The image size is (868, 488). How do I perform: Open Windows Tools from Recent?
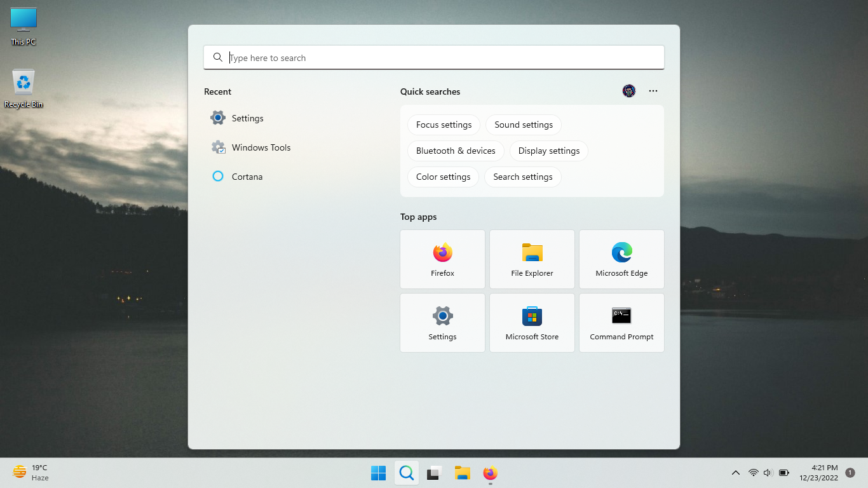[x=261, y=147]
